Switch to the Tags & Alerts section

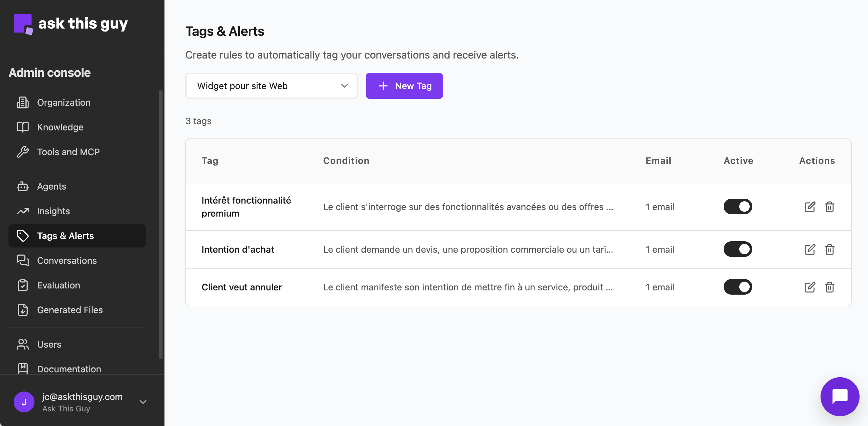(x=65, y=235)
